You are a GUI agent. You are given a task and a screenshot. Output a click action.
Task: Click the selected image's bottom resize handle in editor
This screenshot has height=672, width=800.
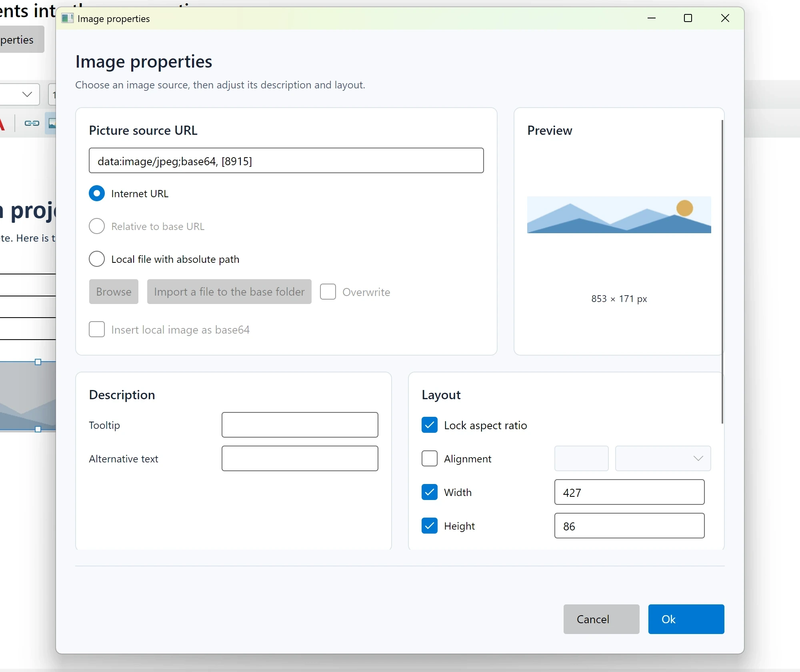pyautogui.click(x=38, y=429)
